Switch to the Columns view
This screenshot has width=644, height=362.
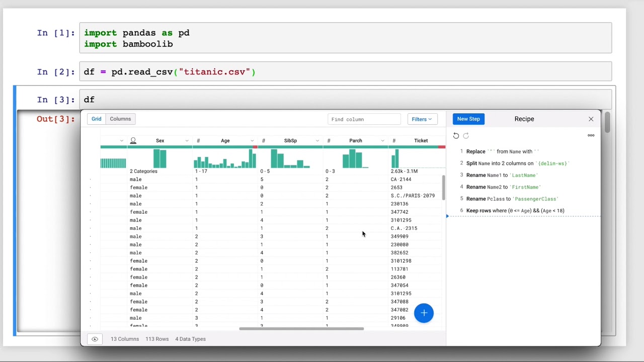[120, 119]
